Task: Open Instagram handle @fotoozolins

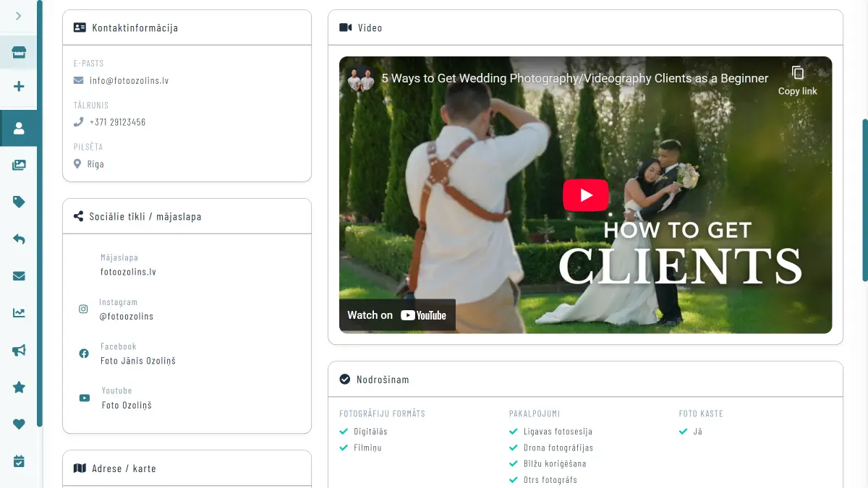Action: click(127, 317)
